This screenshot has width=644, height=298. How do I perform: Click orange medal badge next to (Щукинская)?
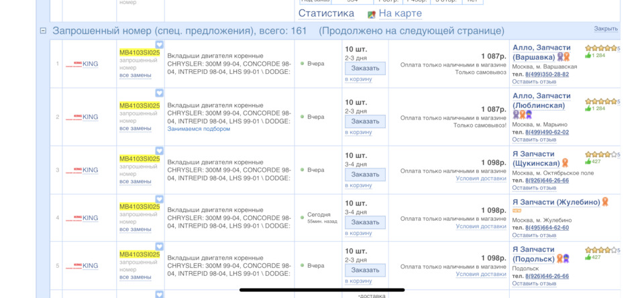point(565,163)
